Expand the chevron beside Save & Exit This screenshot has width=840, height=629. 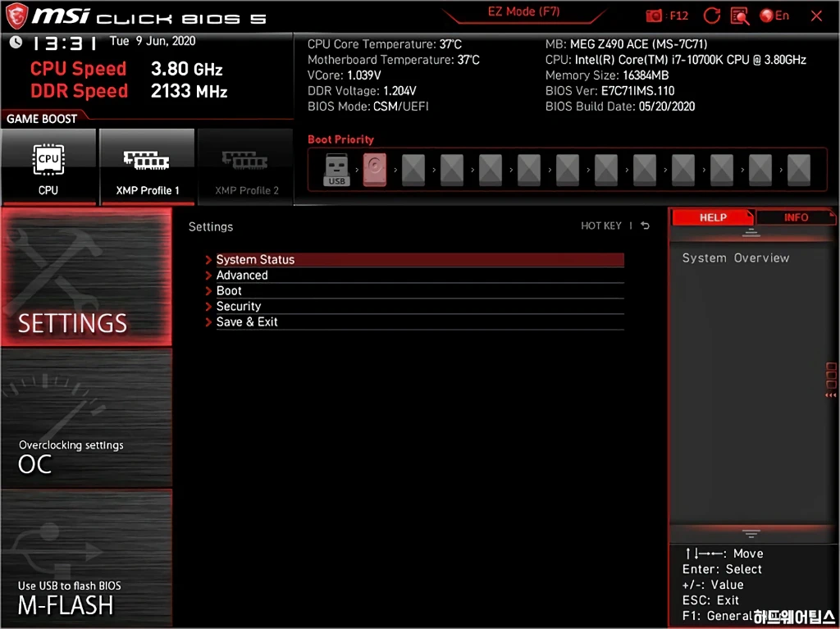coord(208,322)
